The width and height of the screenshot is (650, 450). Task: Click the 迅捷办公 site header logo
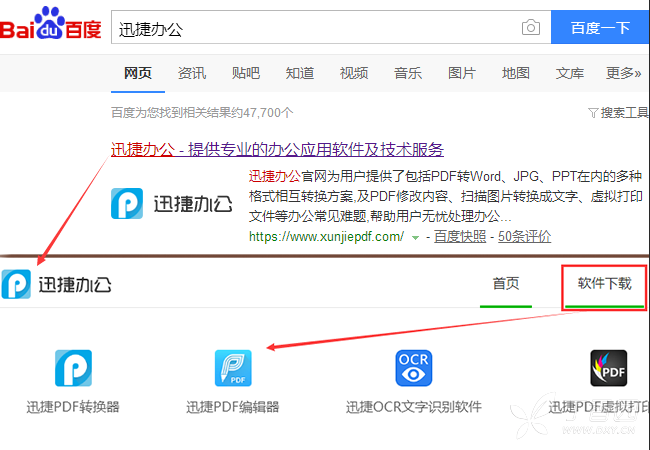click(x=56, y=284)
